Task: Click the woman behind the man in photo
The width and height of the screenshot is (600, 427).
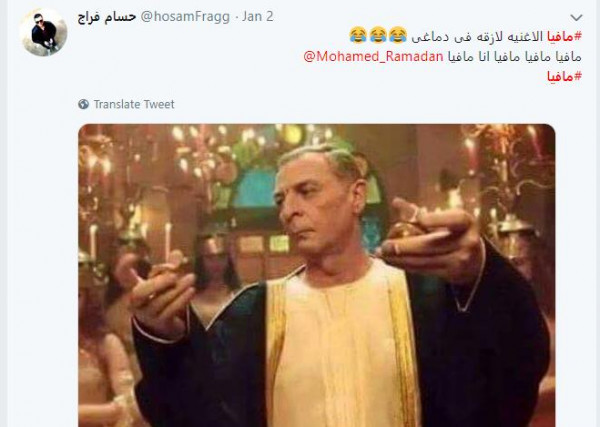Action: [216, 275]
